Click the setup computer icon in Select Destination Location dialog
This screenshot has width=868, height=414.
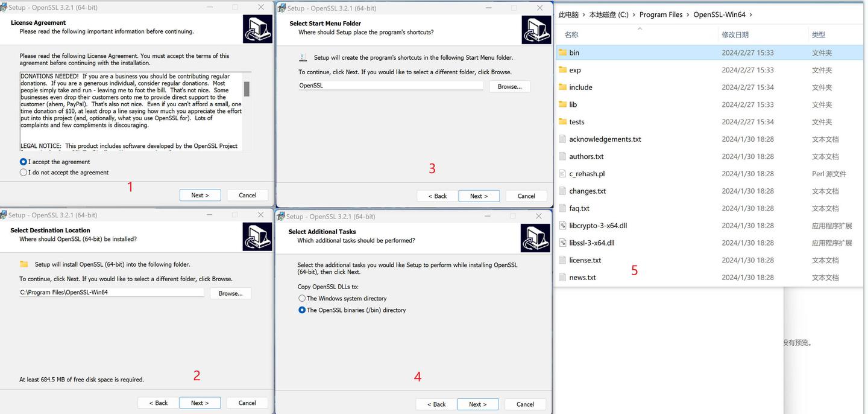tap(257, 237)
